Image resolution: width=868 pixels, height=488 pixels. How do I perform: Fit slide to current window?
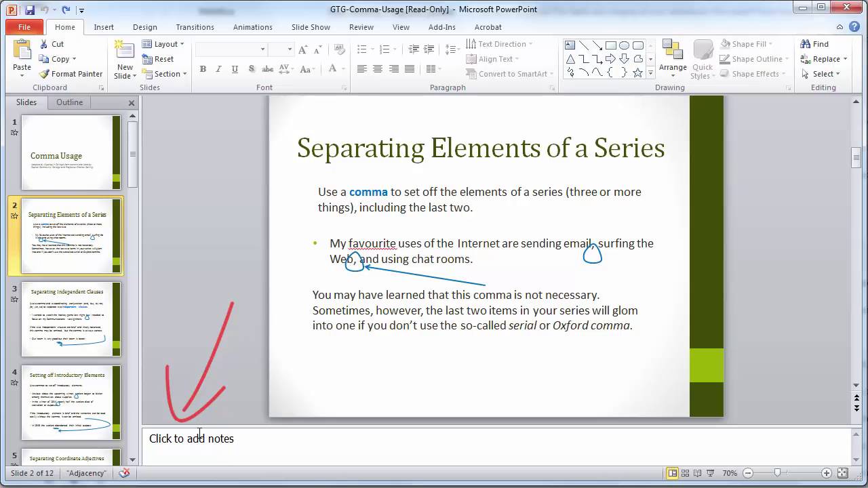pos(843,473)
